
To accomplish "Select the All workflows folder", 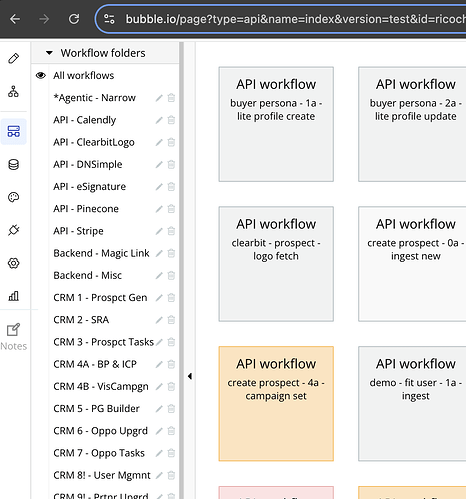I will (84, 76).
